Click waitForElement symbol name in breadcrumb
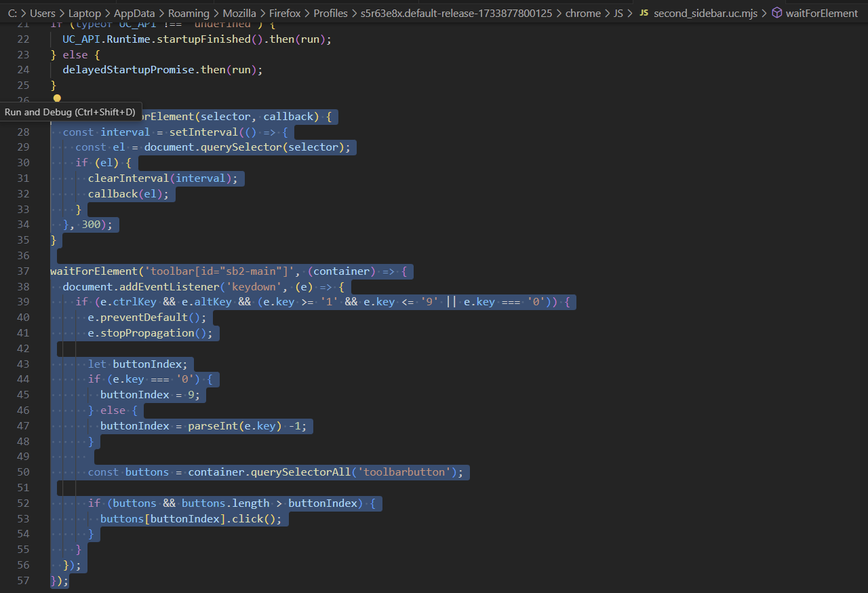 click(822, 13)
